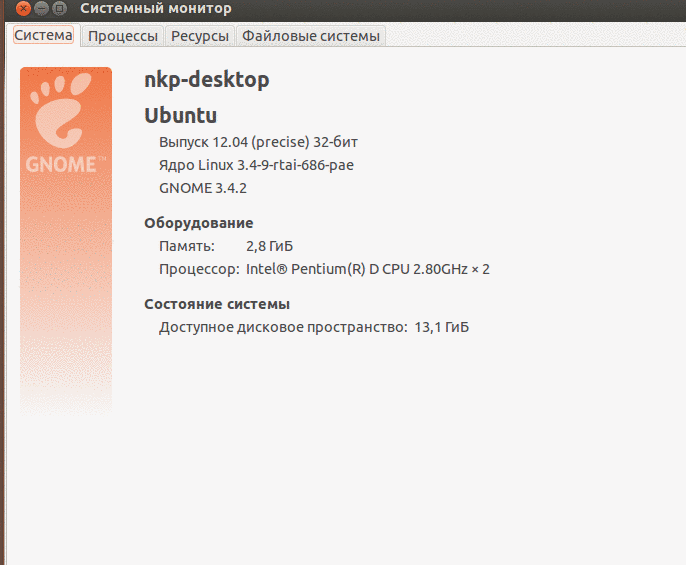This screenshot has height=565, width=686.
Task: Click the Состояние системы heading
Action: click(217, 304)
